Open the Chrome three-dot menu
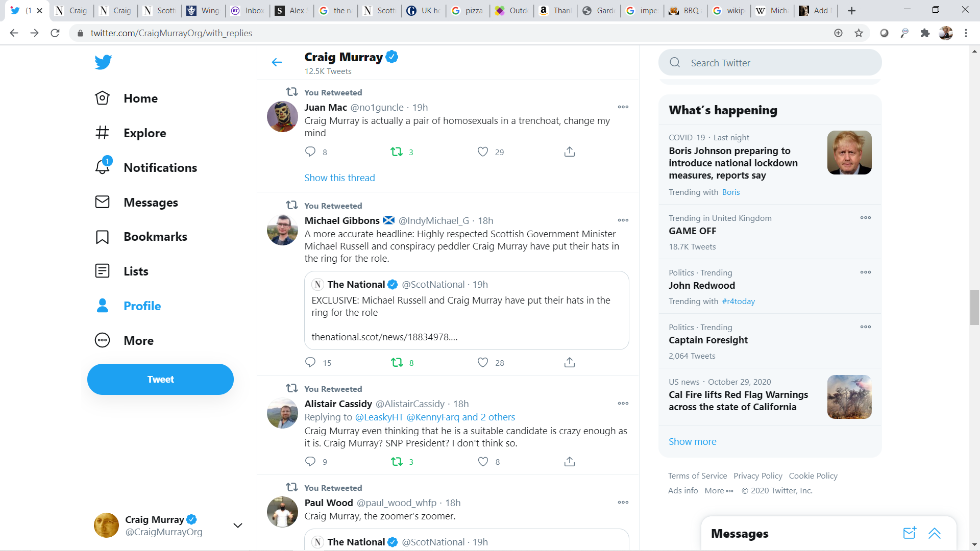The image size is (980, 551). (x=966, y=33)
